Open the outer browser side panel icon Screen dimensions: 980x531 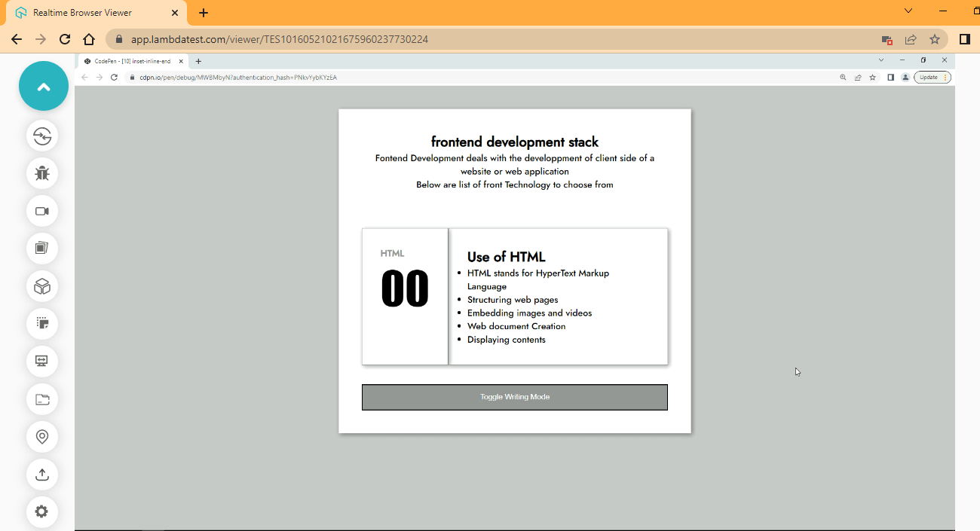click(x=964, y=39)
